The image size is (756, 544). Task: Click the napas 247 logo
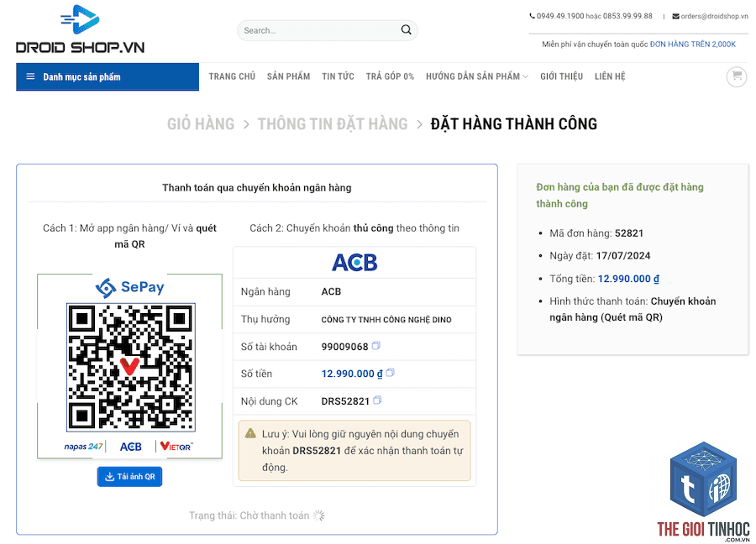click(x=83, y=447)
